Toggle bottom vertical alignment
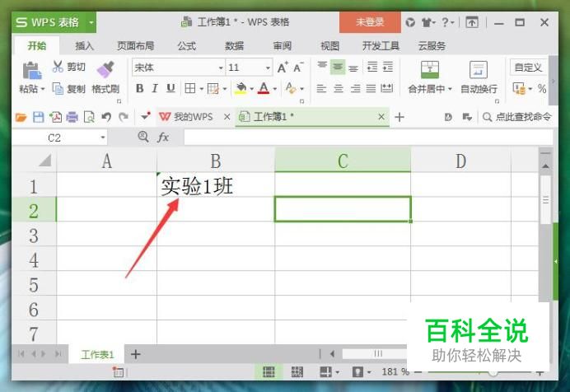This screenshot has width=570, height=392. pyautogui.click(x=353, y=68)
